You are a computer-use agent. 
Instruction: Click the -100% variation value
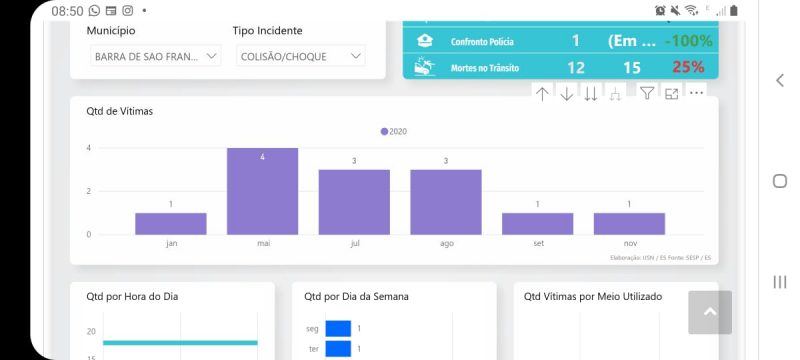click(x=688, y=41)
